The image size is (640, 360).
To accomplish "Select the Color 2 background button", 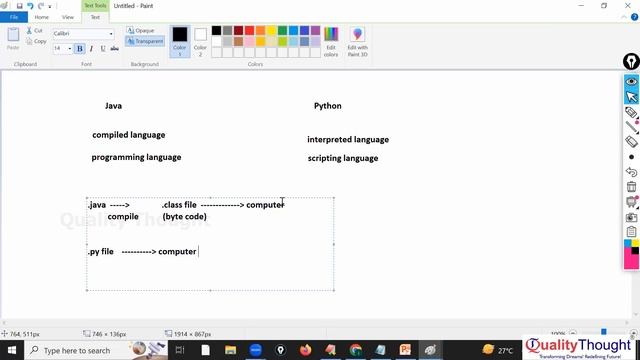I will click(200, 41).
